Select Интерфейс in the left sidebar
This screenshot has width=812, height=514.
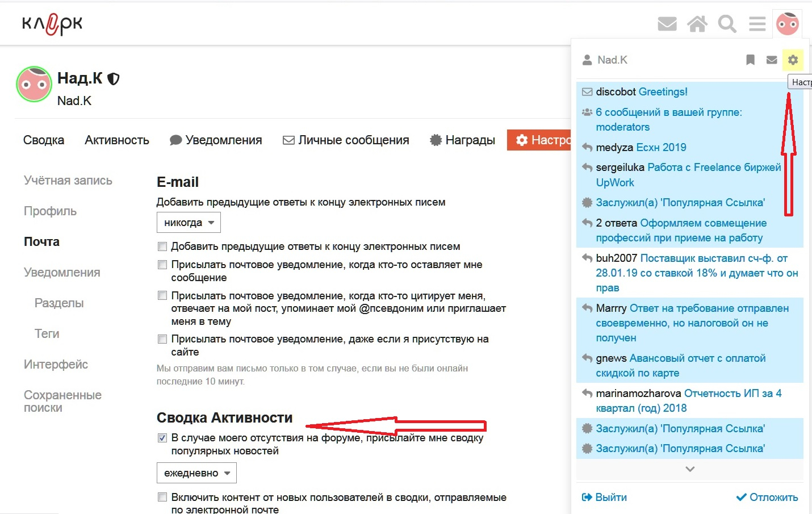pyautogui.click(x=56, y=365)
